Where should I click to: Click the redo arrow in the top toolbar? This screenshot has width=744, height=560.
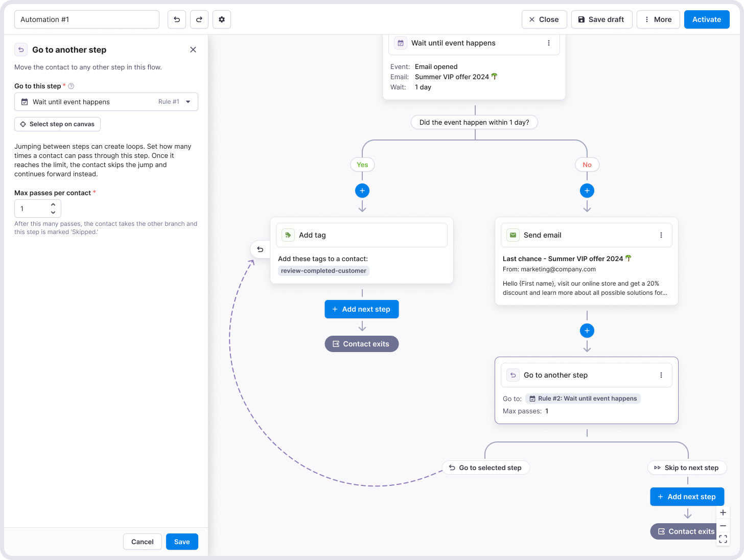[x=199, y=19]
